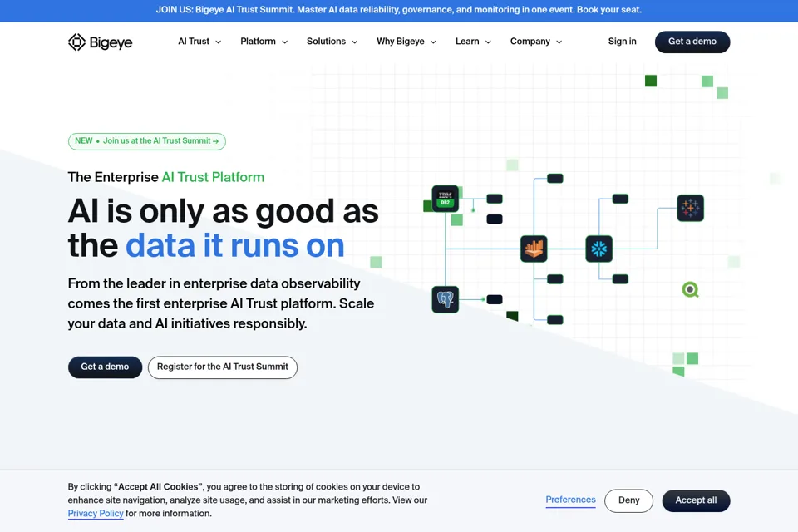Accept all cookies
798x532 pixels.
click(x=696, y=500)
